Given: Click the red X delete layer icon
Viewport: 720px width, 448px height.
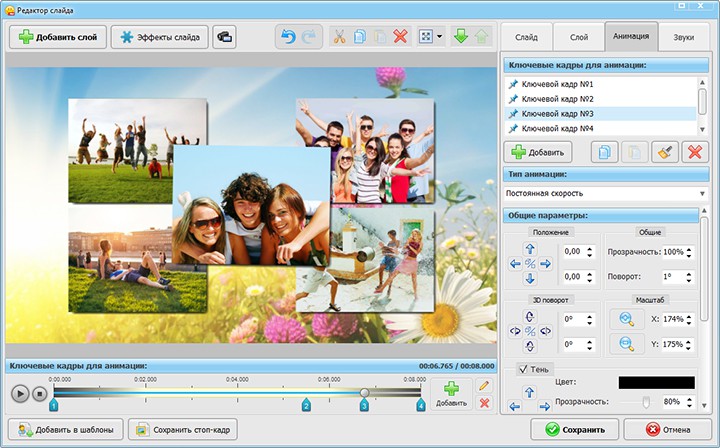Looking at the screenshot, I should pyautogui.click(x=400, y=37).
